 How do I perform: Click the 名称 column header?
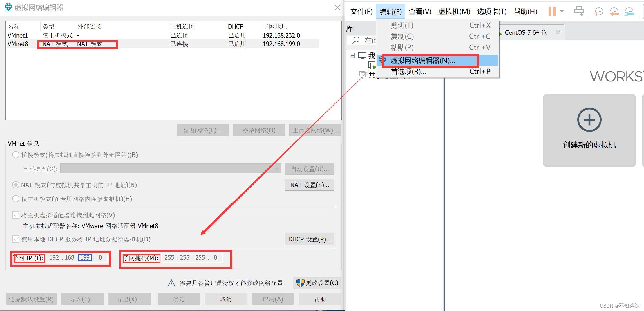pyautogui.click(x=23, y=27)
